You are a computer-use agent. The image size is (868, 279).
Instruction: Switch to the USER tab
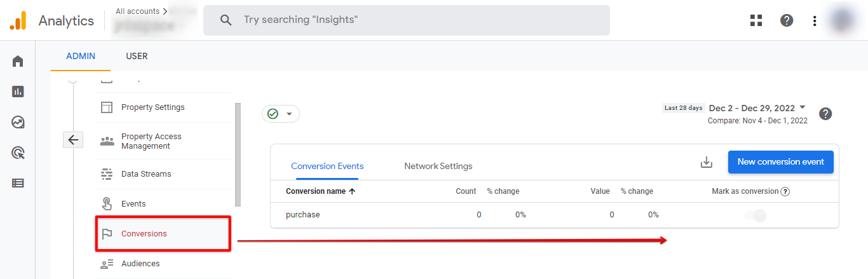pyautogui.click(x=137, y=56)
